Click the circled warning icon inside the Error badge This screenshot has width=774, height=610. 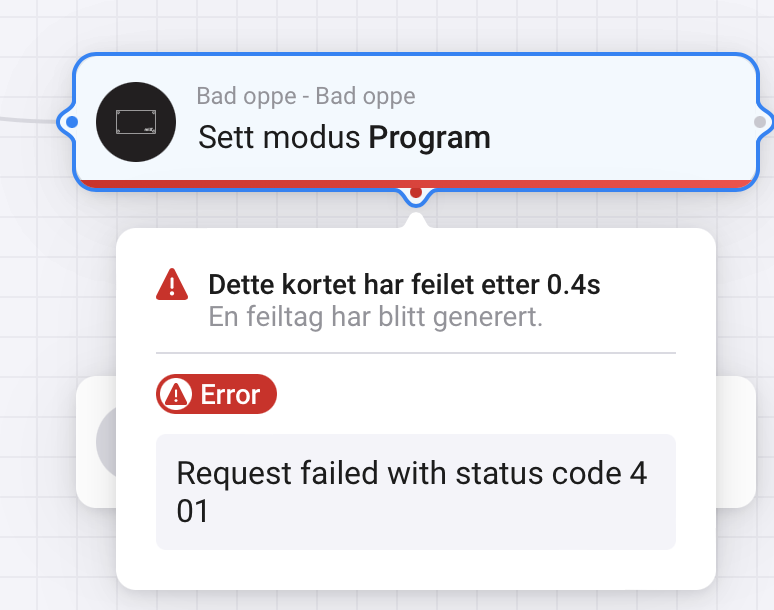click(x=176, y=394)
